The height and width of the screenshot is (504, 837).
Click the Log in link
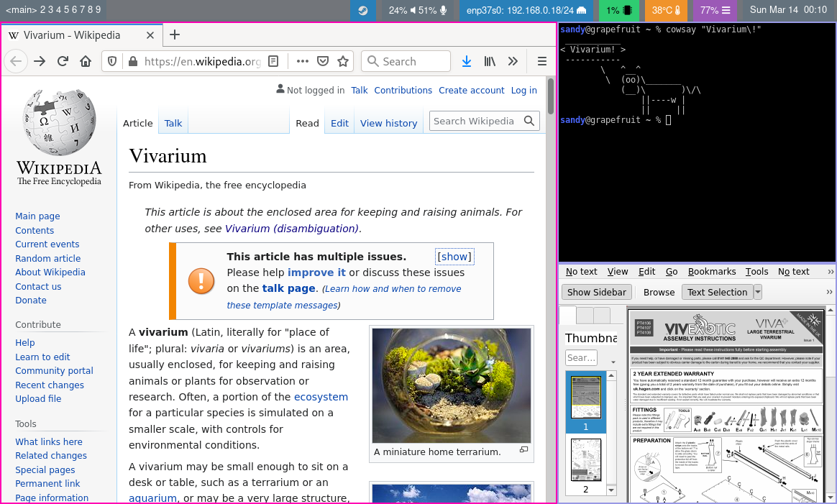click(523, 90)
